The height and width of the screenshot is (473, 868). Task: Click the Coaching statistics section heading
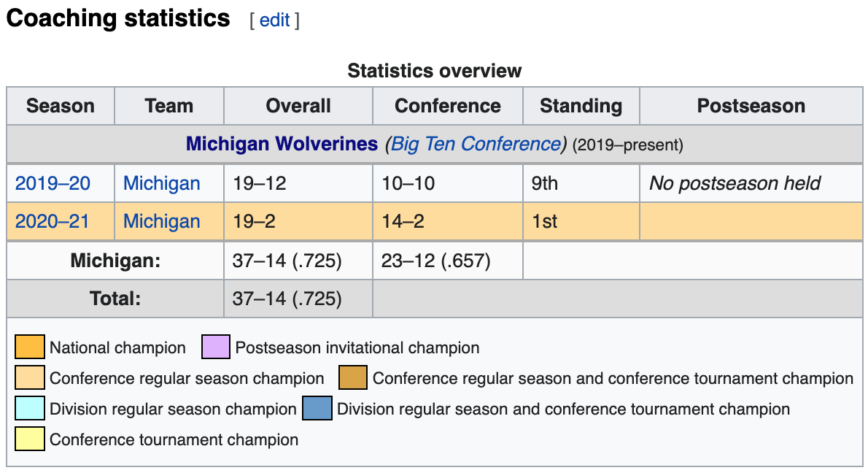tap(118, 18)
